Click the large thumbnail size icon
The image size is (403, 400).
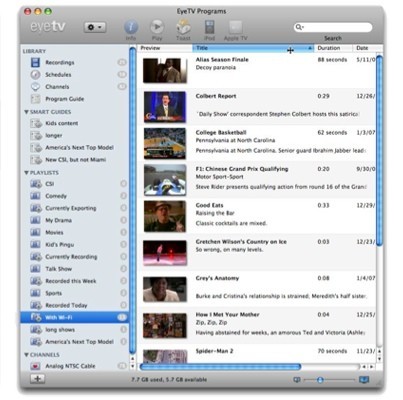pos(364,379)
